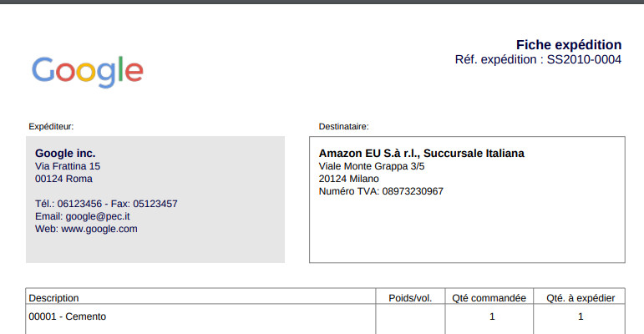Click the Google logo
This screenshot has height=334, width=644.
[87, 71]
